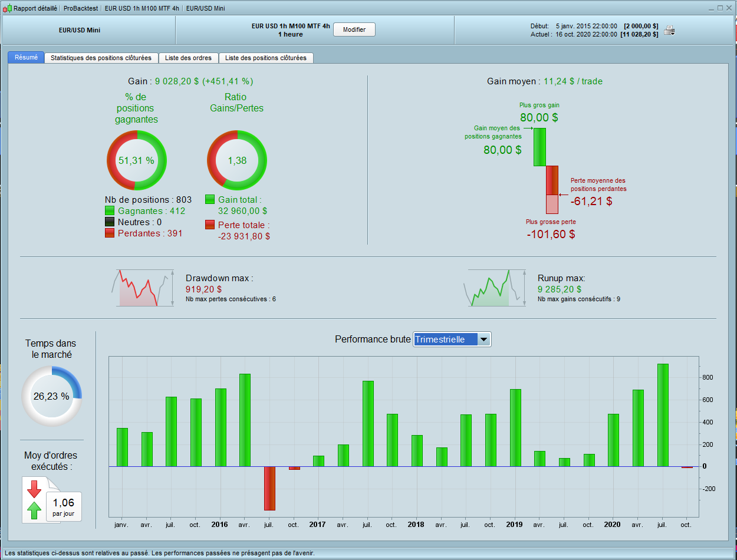Click the -61,21 $ average loss value
This screenshot has height=560, width=737.
pyautogui.click(x=591, y=202)
